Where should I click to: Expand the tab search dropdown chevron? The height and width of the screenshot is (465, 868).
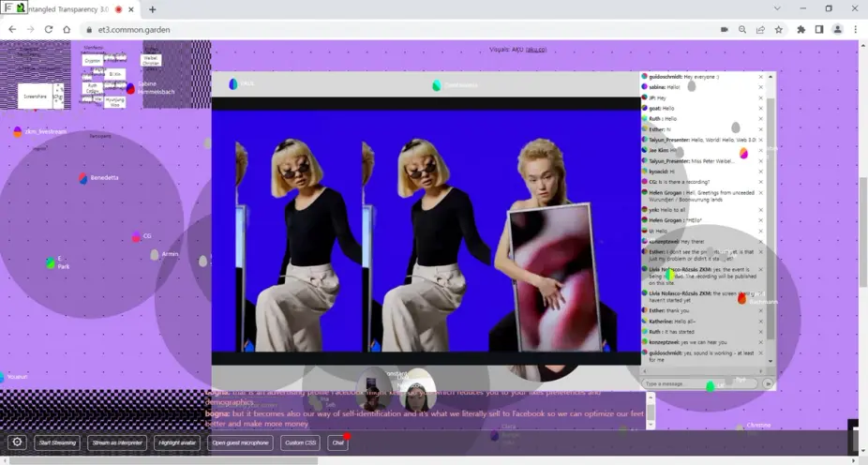[777, 8]
